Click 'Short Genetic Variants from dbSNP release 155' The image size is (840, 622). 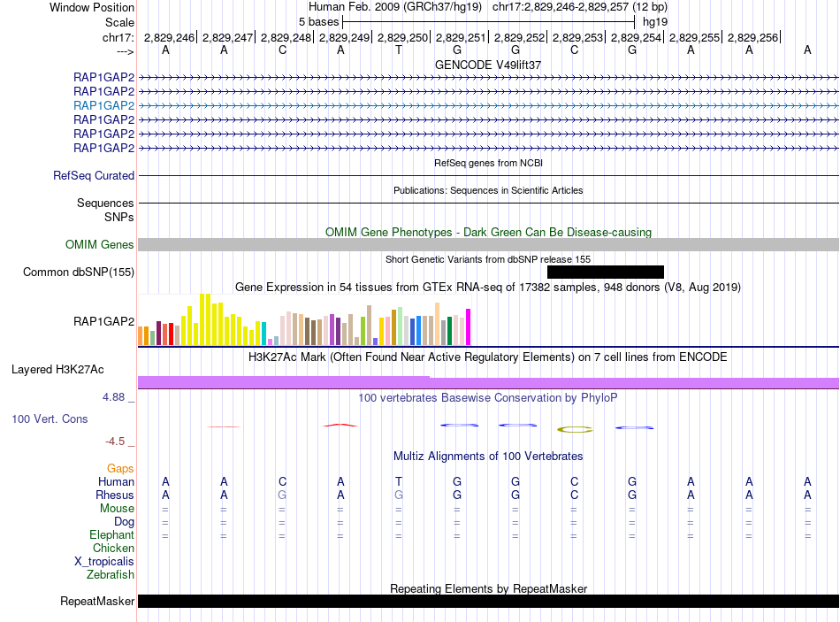[488, 259]
